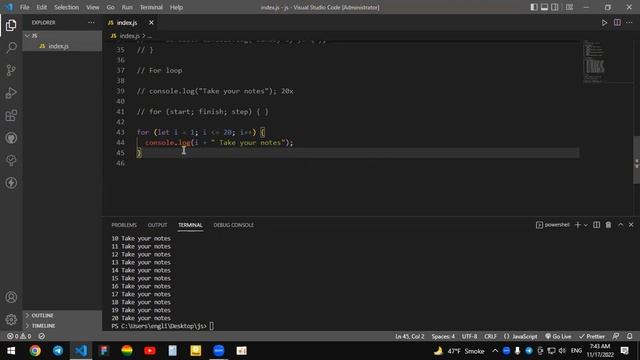This screenshot has width=640, height=360.
Task: Click the errors and warnings status indicator
Action: (x=19, y=336)
